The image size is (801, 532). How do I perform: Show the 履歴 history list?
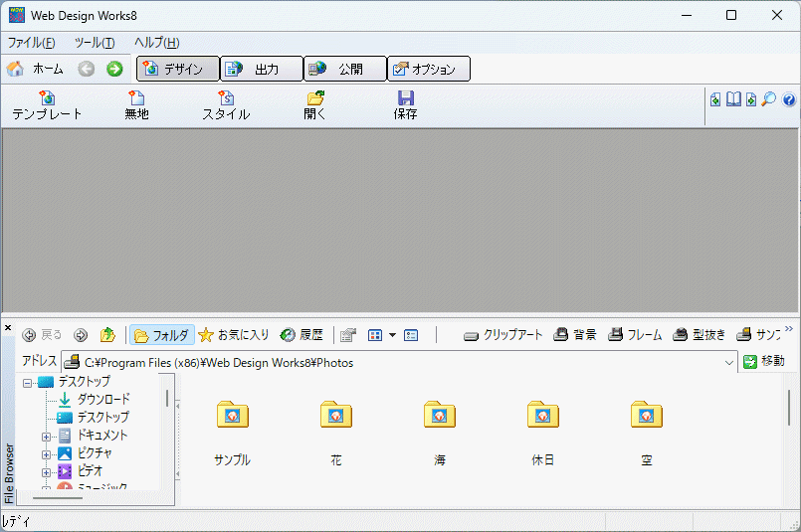tap(301, 335)
